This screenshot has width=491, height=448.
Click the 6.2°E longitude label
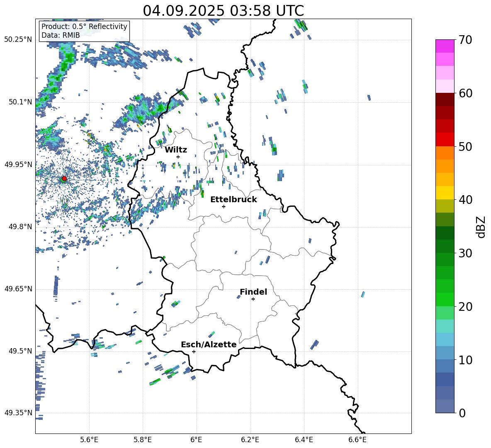[250, 440]
